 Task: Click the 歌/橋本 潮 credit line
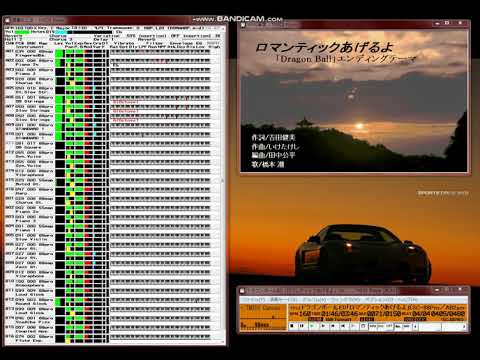click(268, 164)
